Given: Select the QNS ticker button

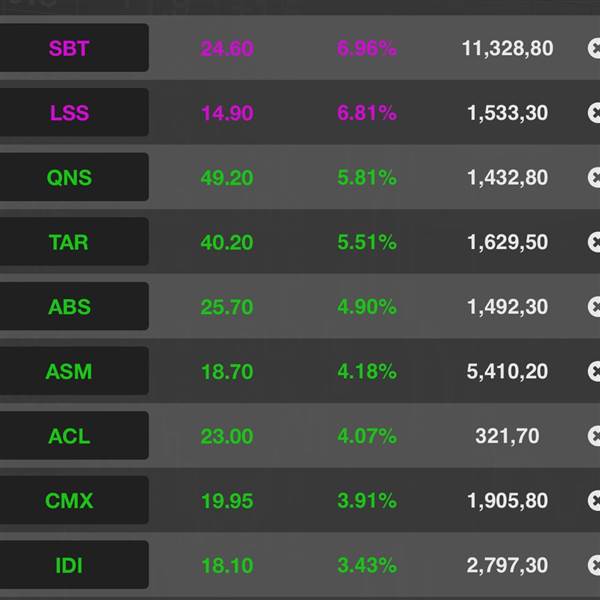Looking at the screenshot, I should 74,177.
